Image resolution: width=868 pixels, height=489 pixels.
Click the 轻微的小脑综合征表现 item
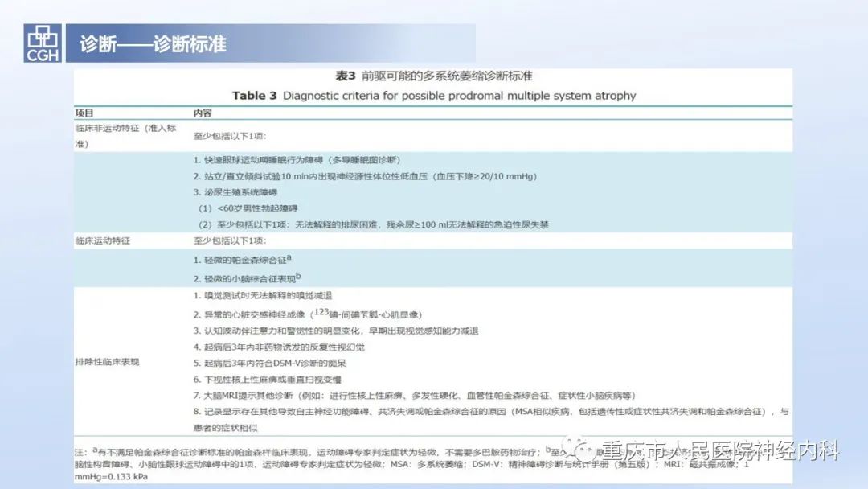247,278
